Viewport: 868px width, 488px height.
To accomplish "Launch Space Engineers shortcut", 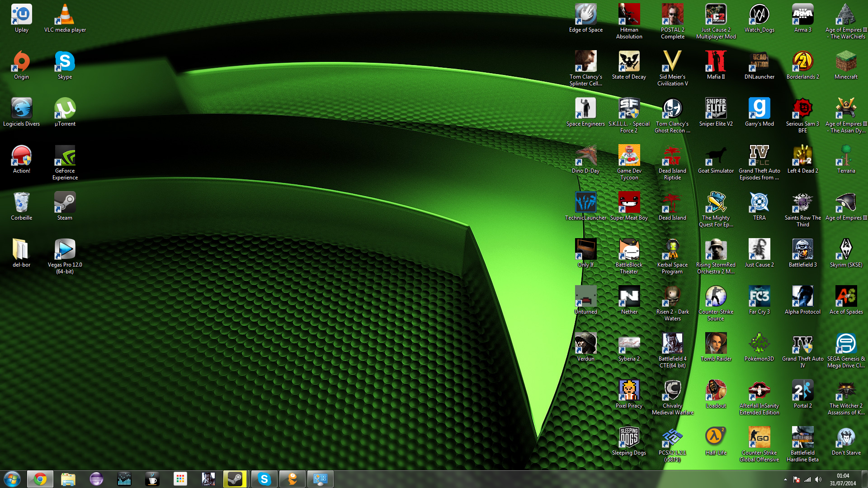I will coord(585,113).
